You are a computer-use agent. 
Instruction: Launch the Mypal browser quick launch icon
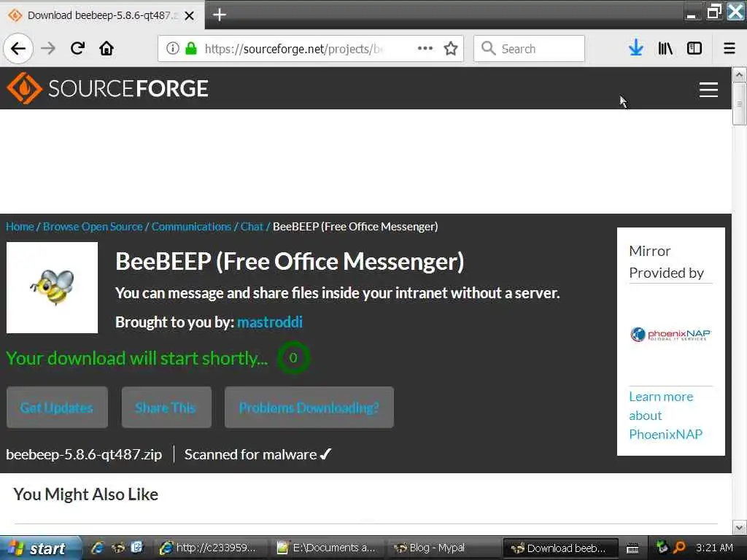[117, 548]
